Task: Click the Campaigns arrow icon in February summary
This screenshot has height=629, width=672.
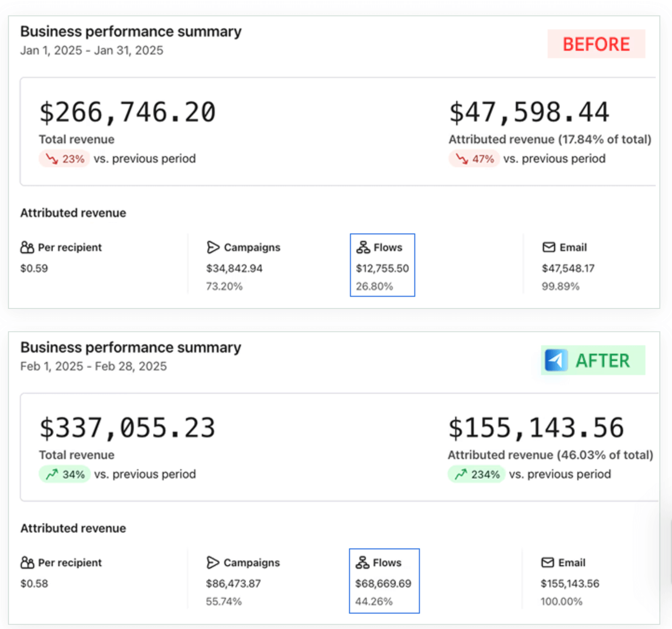Action: click(x=213, y=563)
